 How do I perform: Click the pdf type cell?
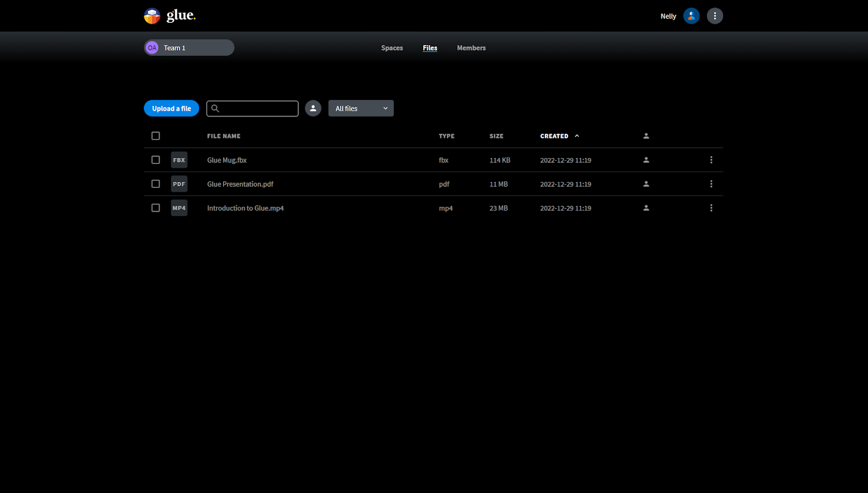(x=444, y=184)
